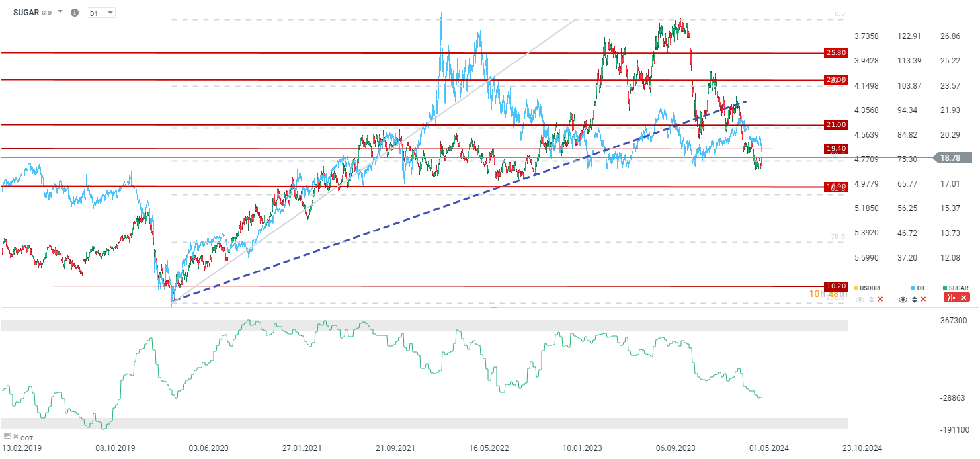
Task: Click the 26.86 sugar price axis value
Action: click(950, 36)
